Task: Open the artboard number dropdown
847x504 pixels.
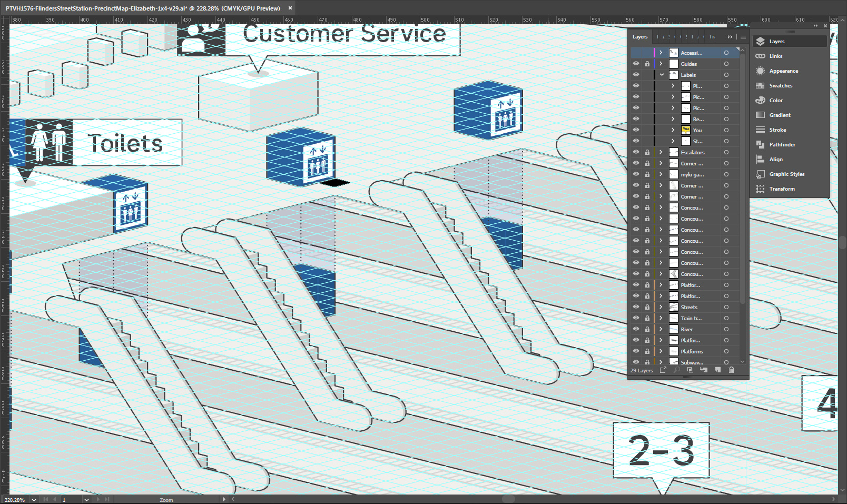Action: pyautogui.click(x=86, y=500)
